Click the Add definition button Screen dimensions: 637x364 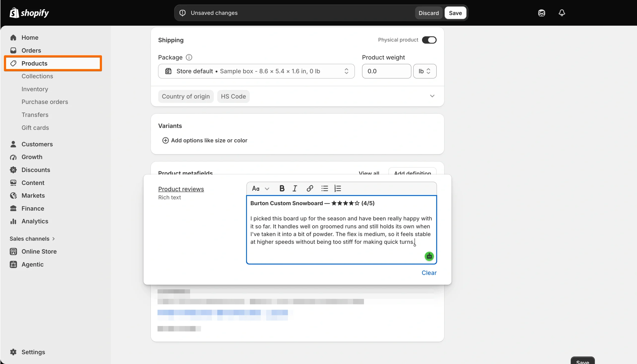point(412,172)
